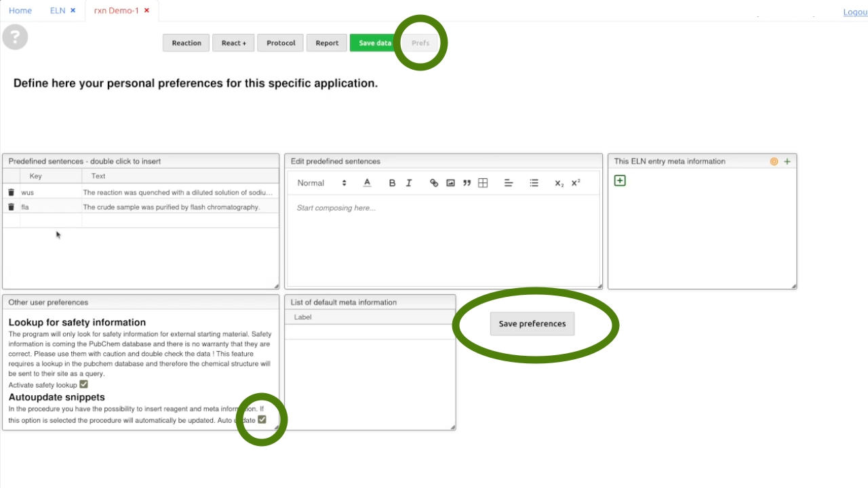Click the small plus in meta header
Screen dimensions: 868x488
click(x=787, y=161)
